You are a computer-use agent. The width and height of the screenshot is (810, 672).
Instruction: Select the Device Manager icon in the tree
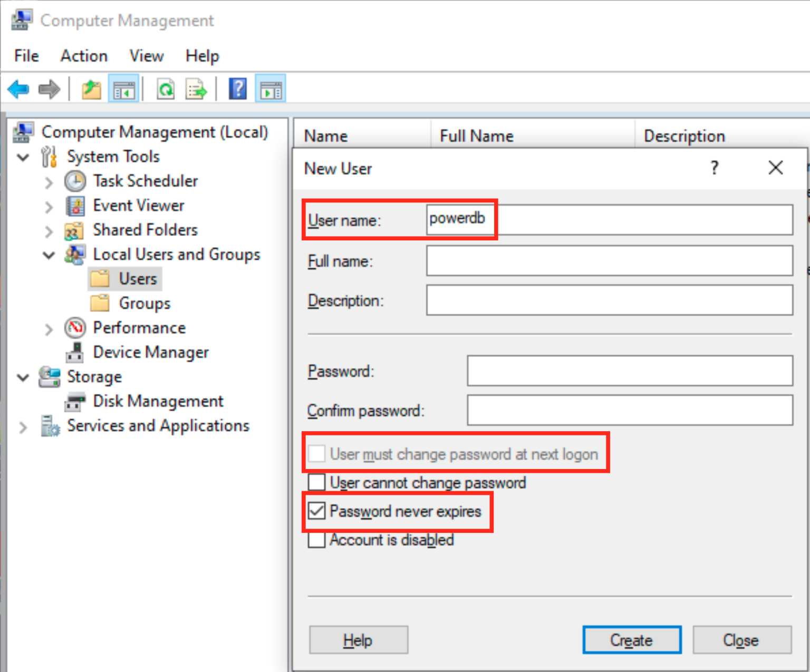[75, 352]
